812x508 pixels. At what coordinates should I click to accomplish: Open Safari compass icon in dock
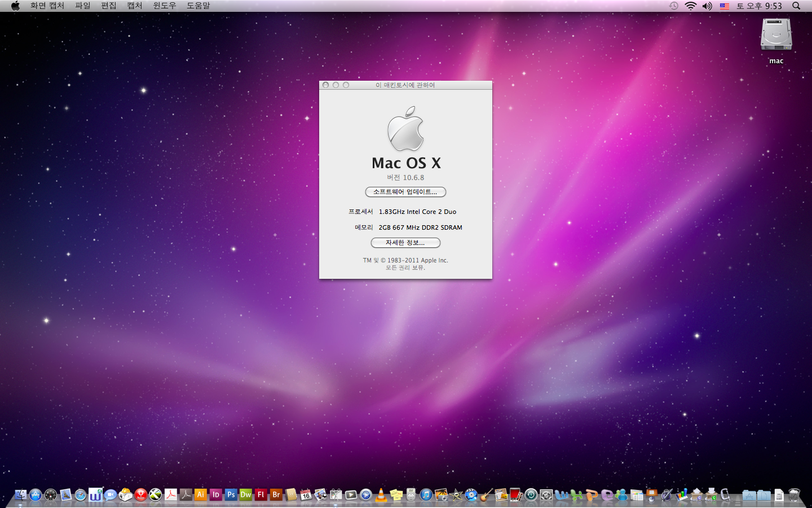(x=81, y=495)
